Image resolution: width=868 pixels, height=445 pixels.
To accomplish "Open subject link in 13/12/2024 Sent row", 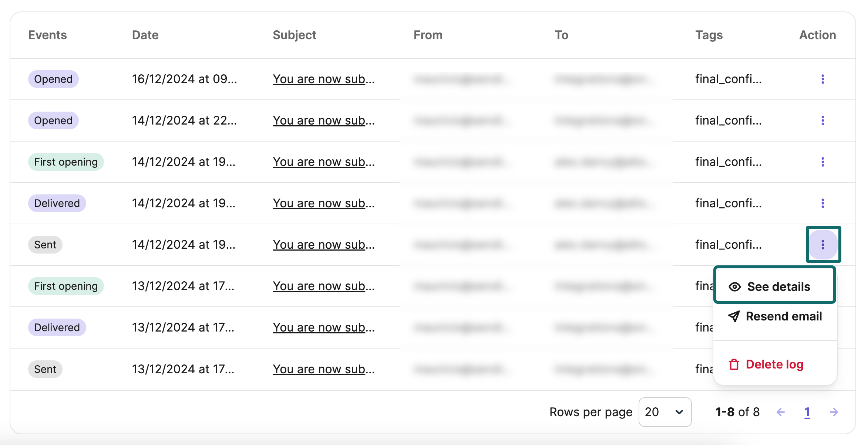I will pos(324,369).
